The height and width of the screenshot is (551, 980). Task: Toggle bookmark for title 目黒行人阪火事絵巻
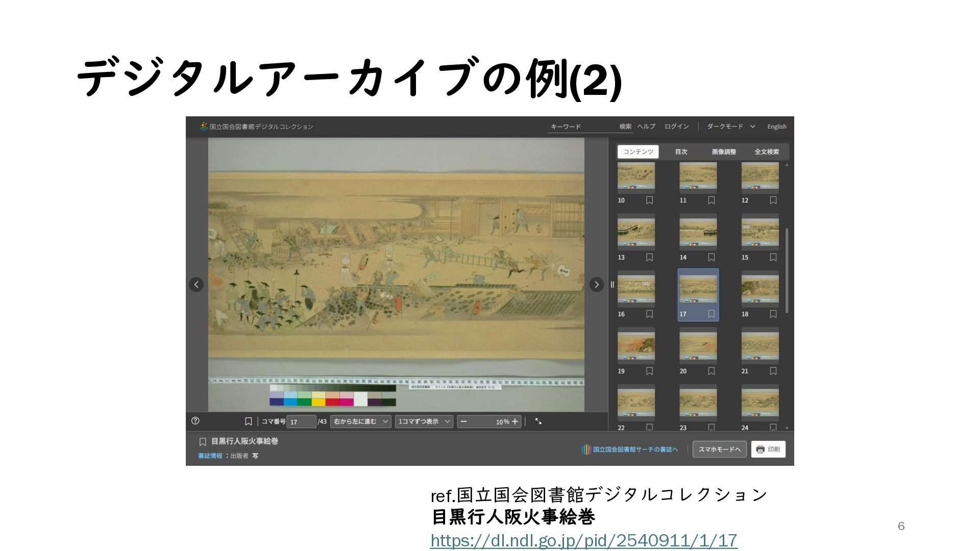click(x=203, y=442)
